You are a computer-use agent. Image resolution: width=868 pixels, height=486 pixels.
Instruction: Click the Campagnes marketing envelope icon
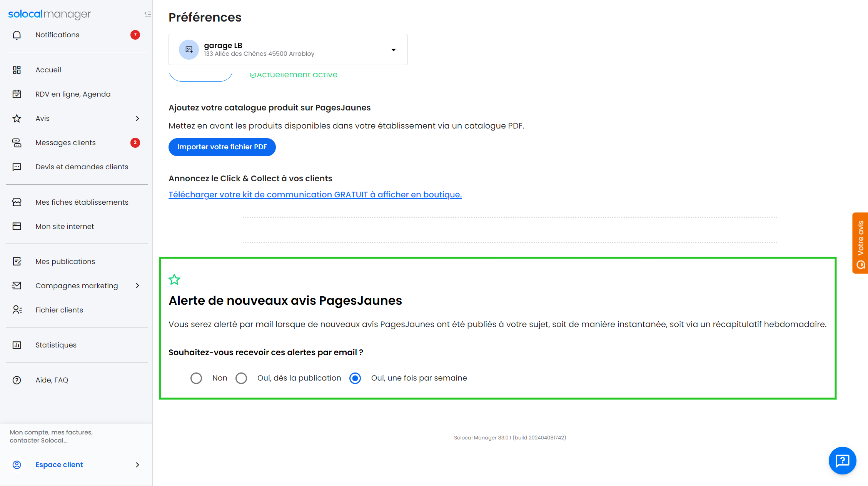click(17, 286)
